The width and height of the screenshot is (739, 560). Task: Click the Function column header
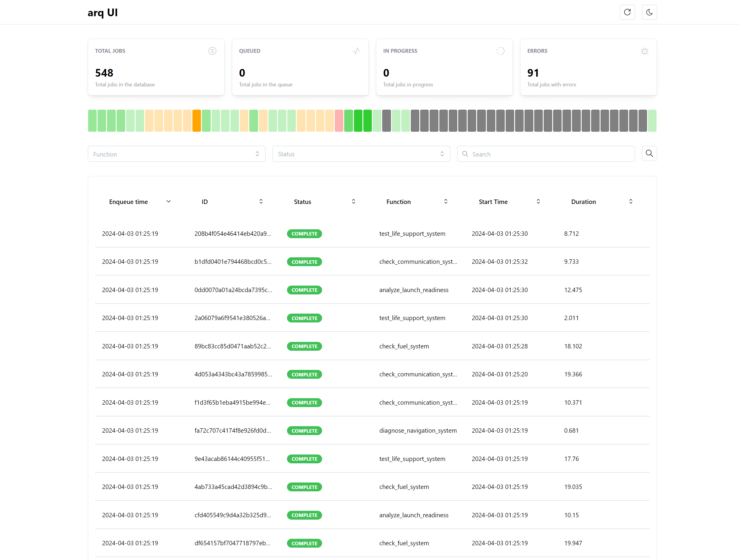pos(398,202)
